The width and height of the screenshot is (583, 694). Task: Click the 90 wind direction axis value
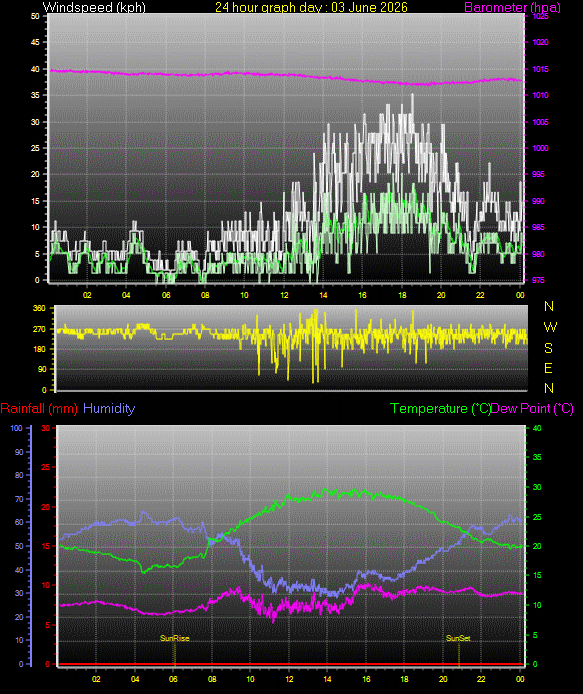click(x=42, y=369)
